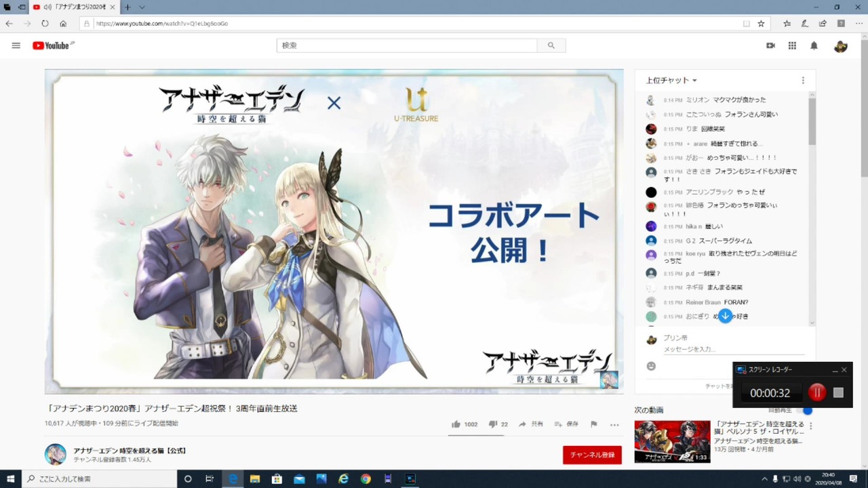Open the Persona 5 recommended video title

click(759, 428)
